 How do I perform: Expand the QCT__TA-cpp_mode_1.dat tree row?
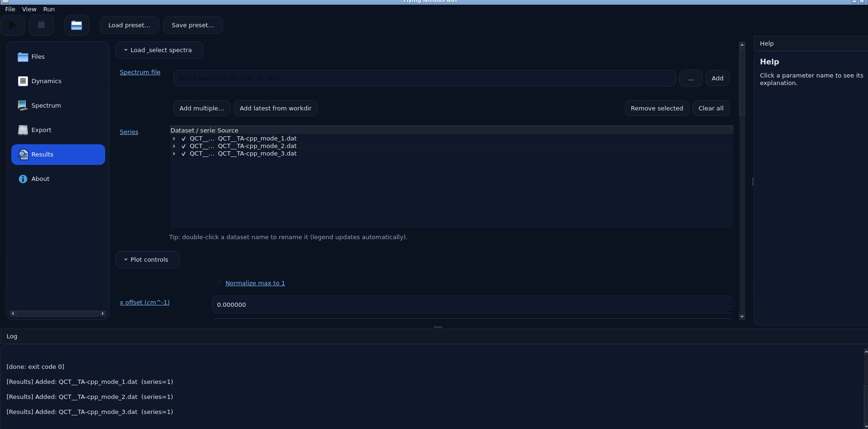point(174,139)
